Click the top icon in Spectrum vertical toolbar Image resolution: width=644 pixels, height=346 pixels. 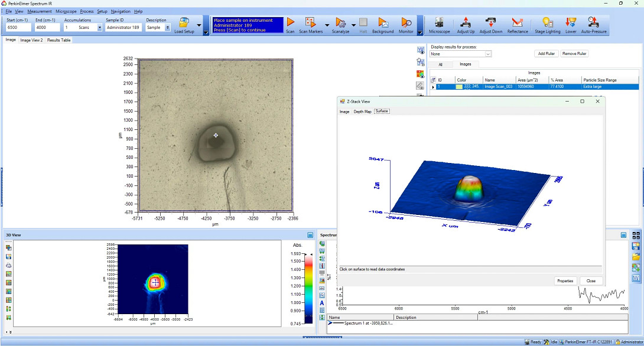(322, 244)
